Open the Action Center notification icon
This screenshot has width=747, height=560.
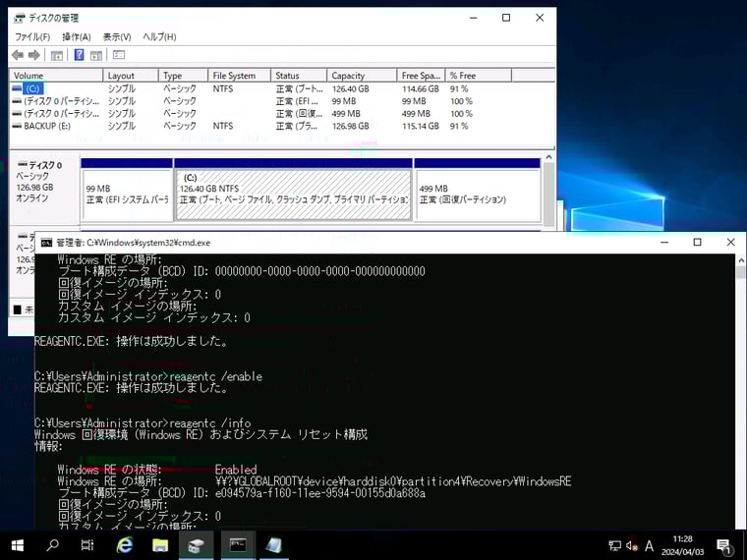pos(724,545)
